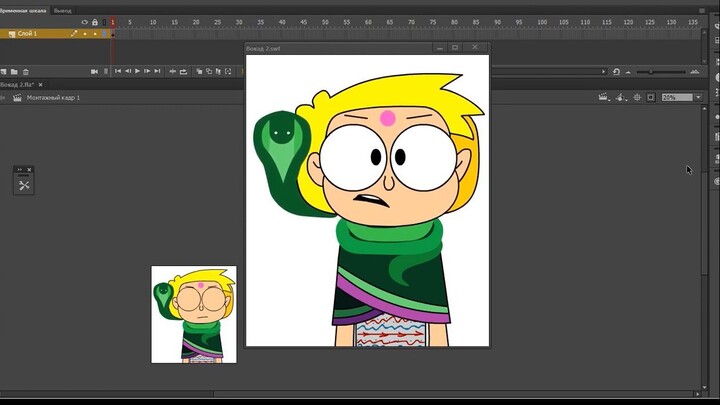Open the timeline panel options menu
720x405 pixels.
click(x=702, y=10)
